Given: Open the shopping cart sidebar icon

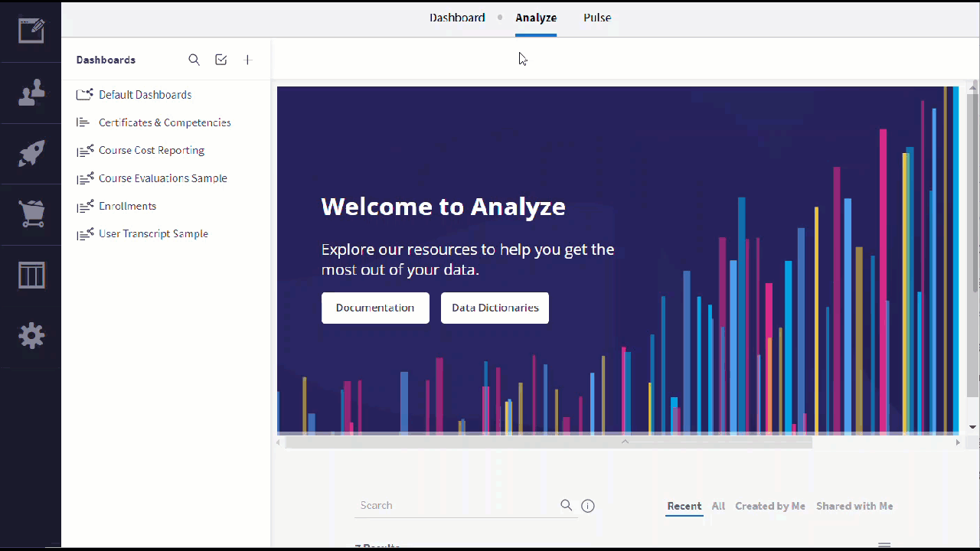Looking at the screenshot, I should 31,214.
